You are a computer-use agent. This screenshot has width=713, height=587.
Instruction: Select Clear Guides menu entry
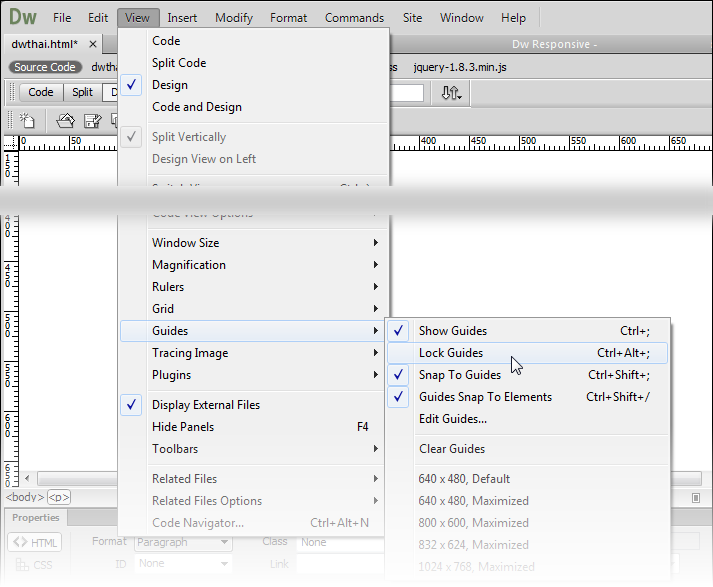pyautogui.click(x=451, y=449)
